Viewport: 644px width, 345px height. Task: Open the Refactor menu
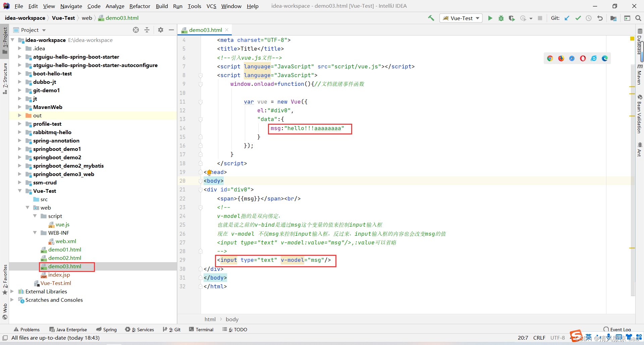(140, 6)
